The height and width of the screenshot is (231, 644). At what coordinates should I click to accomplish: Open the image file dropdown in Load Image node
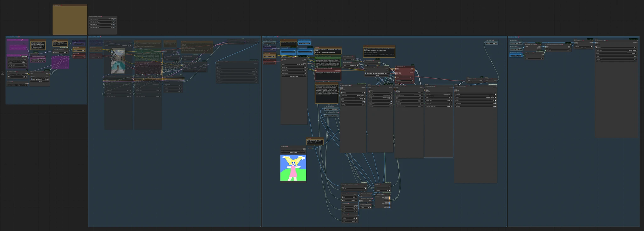(293, 151)
